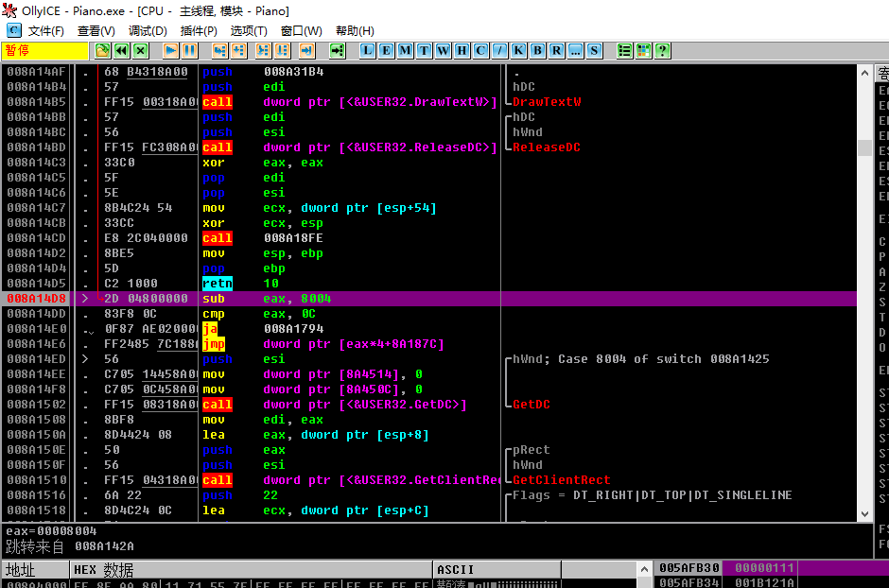Click the Go to address icon
The height and width of the screenshot is (588, 889).
point(338,51)
